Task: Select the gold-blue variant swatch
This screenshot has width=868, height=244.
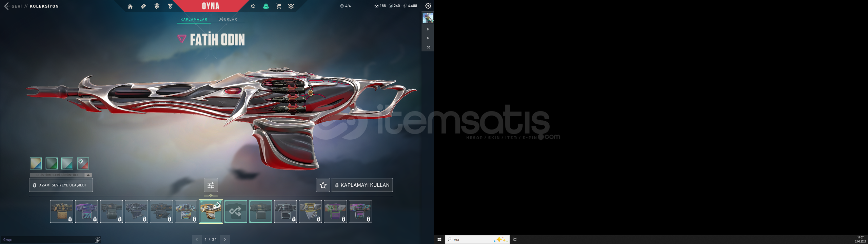Action: (36, 163)
